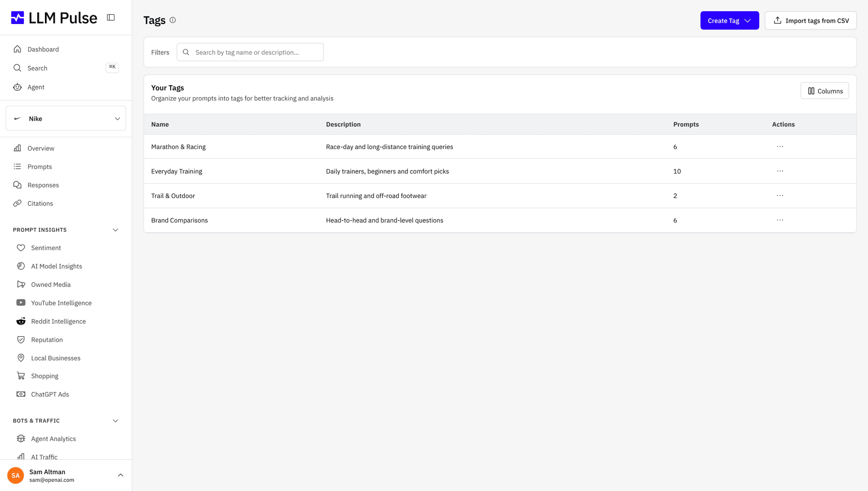Select the Brand Comparisons tag name
This screenshot has height=491, width=868.
[179, 220]
